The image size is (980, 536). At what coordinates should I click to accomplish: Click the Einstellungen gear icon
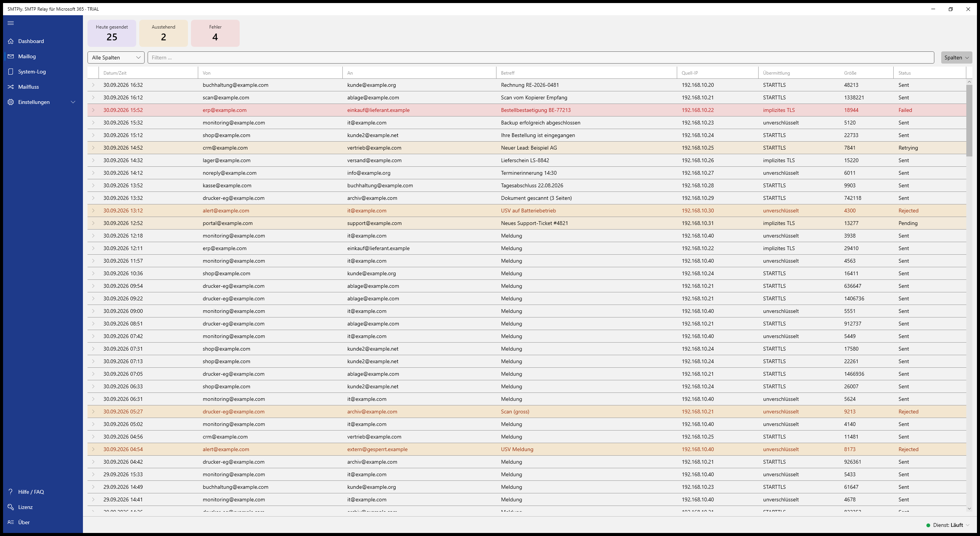click(x=11, y=102)
